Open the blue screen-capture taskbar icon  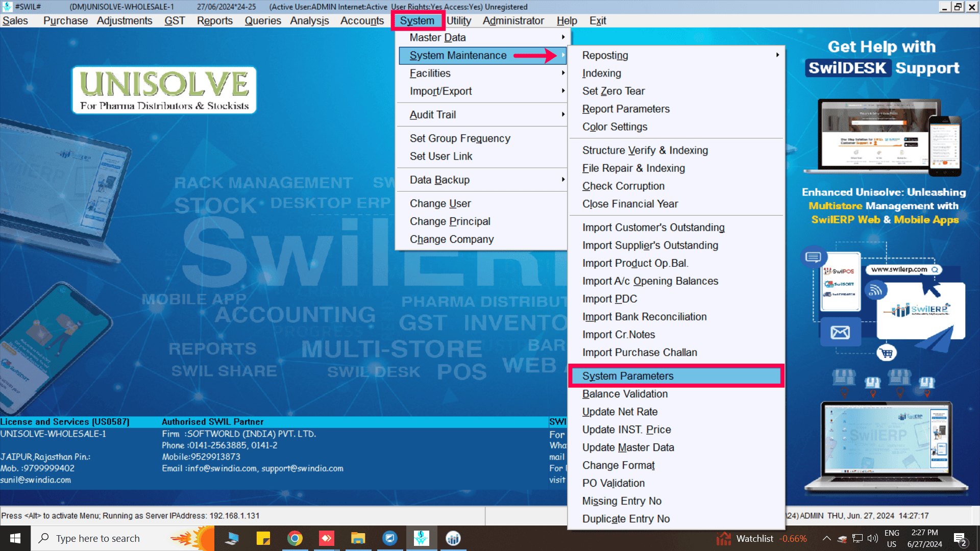pyautogui.click(x=390, y=538)
